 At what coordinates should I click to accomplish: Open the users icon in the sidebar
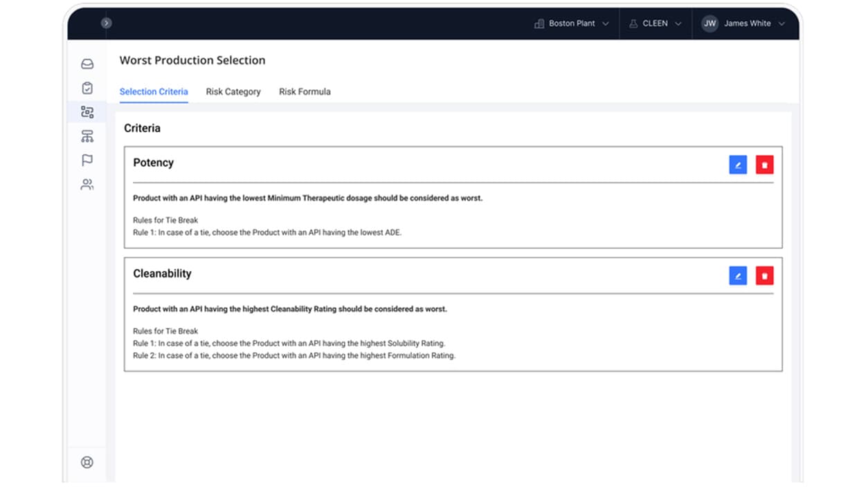click(x=87, y=185)
